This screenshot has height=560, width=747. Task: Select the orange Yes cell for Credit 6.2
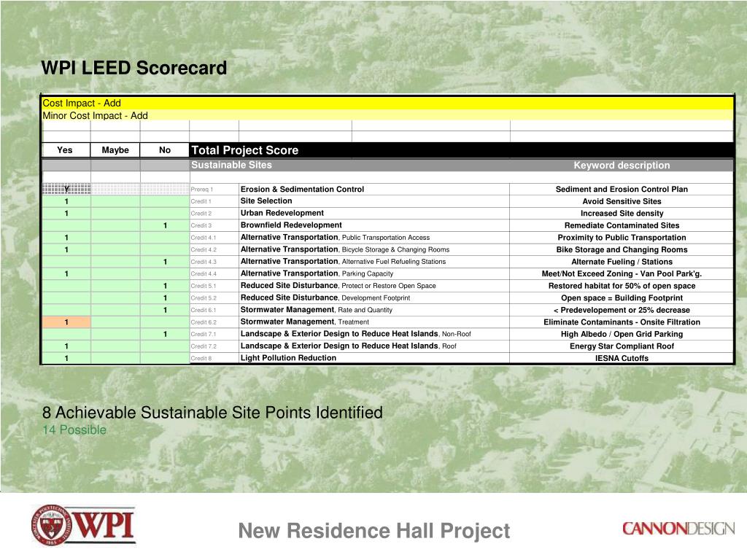tap(66, 322)
